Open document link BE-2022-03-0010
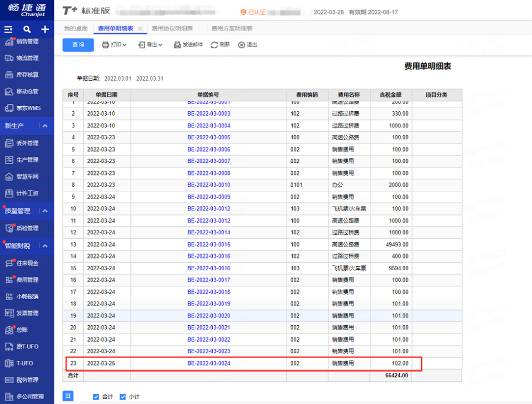This screenshot has width=532, height=404. point(209,185)
